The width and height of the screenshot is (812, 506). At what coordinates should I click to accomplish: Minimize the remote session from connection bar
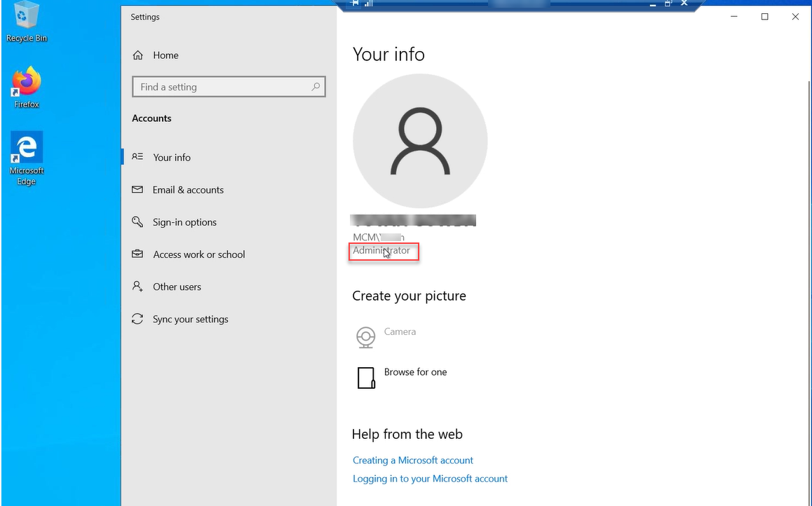point(653,4)
